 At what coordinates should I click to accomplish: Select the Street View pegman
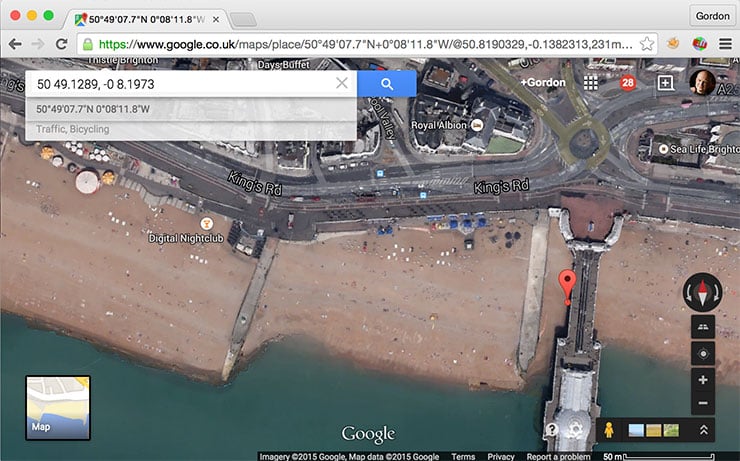point(606,430)
